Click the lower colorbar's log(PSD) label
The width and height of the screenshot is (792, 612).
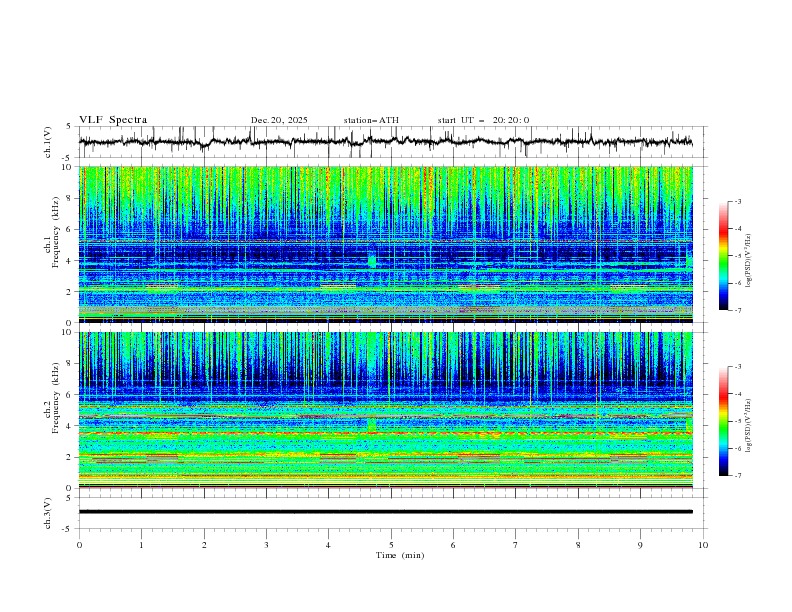[x=749, y=426]
